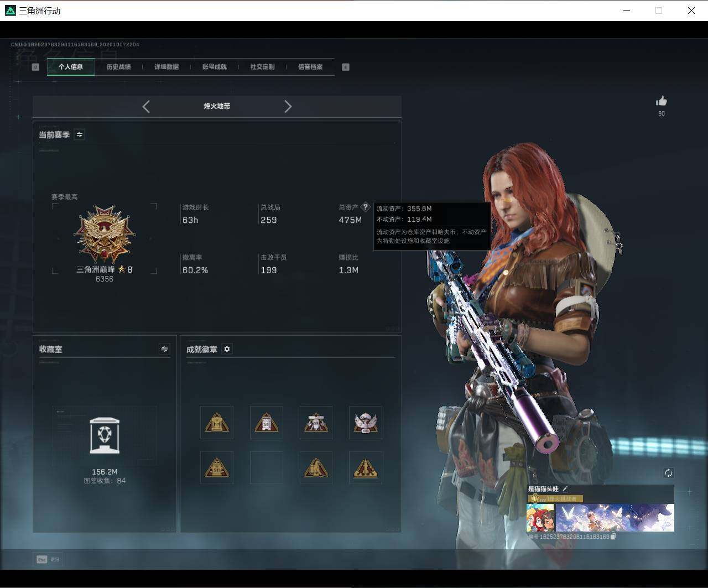The image size is (708, 588).
Task: Click the 游戏时长 value 63h
Action: coord(190,220)
